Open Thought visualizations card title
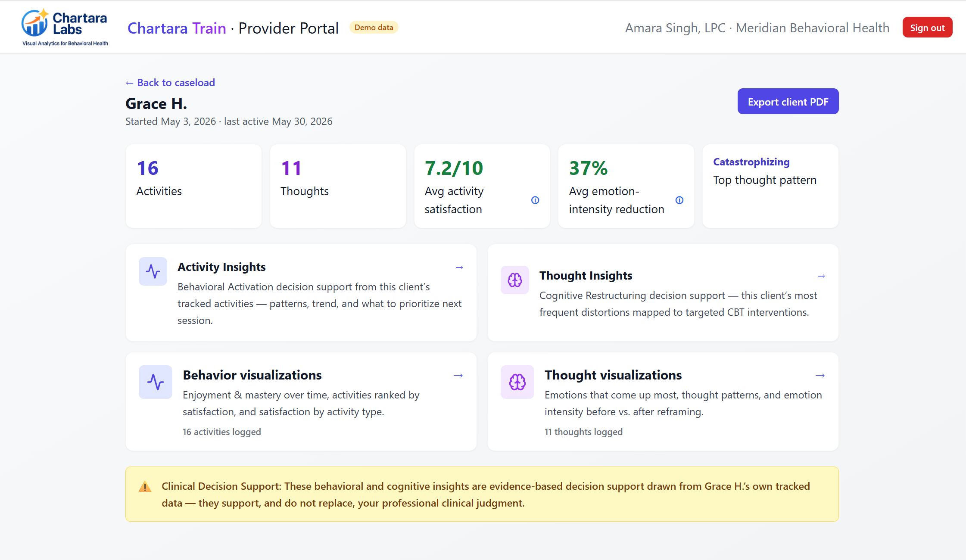Image resolution: width=966 pixels, height=560 pixels. 613,375
